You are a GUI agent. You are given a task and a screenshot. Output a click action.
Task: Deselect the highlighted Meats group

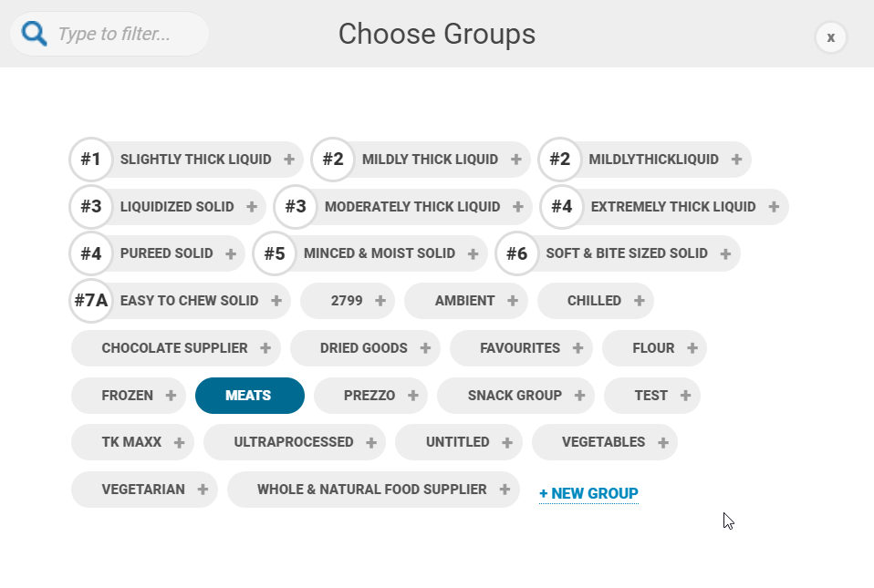click(250, 396)
